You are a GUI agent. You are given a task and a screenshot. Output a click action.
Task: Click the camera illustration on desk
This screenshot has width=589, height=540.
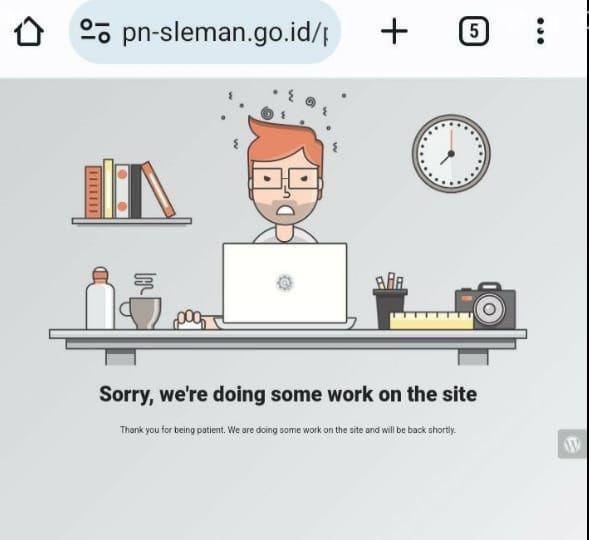[x=486, y=306]
